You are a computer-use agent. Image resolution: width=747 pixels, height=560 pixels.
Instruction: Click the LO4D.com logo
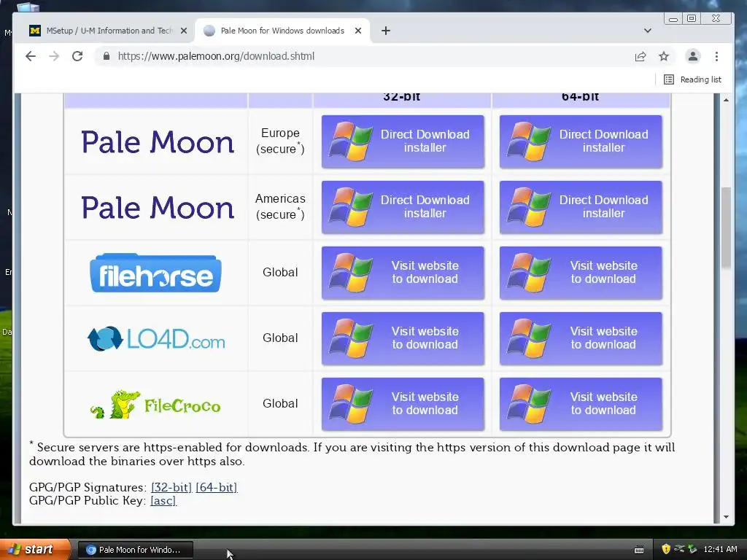[x=156, y=338]
